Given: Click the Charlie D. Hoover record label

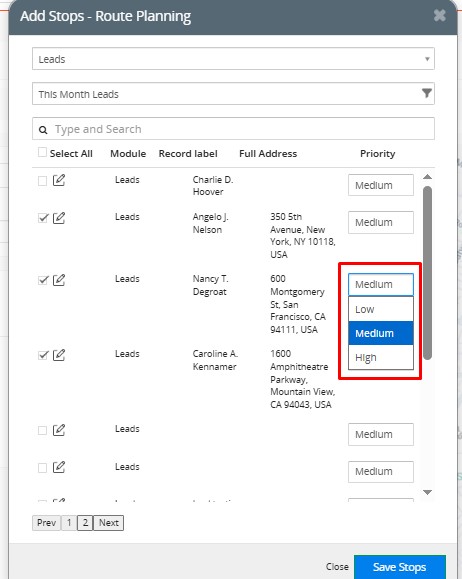Looking at the screenshot, I should point(213,186).
